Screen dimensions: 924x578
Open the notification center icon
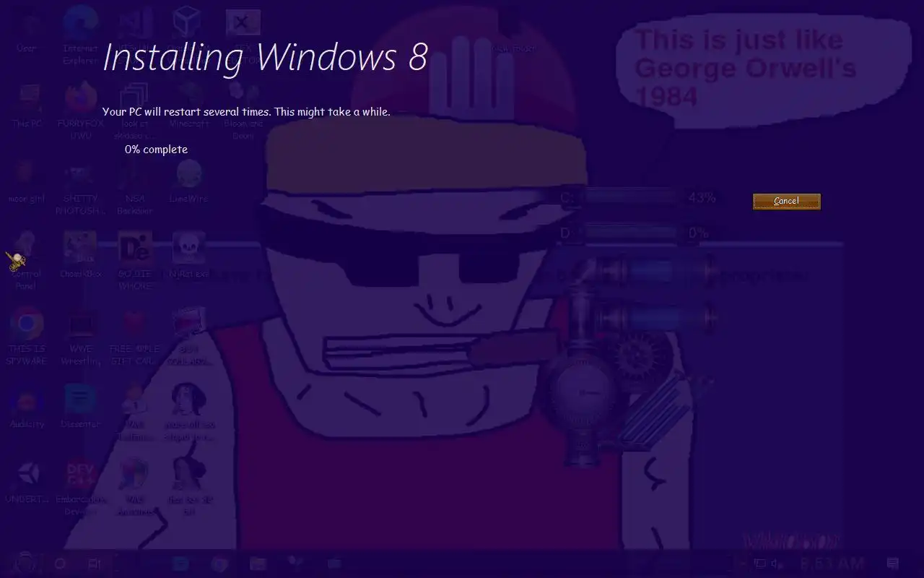892,564
